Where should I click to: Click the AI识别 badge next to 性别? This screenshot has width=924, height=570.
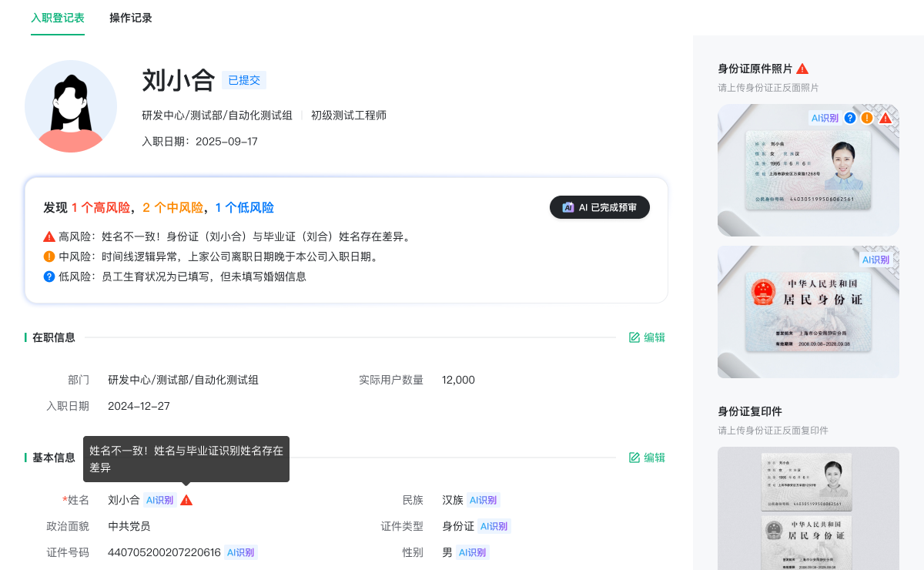coord(472,552)
